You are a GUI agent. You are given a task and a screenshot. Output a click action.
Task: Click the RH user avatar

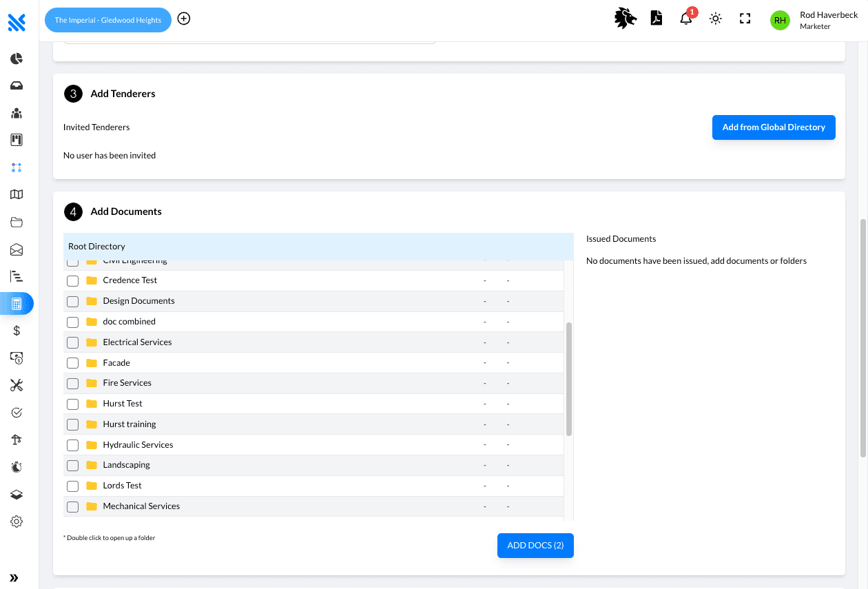tap(780, 20)
